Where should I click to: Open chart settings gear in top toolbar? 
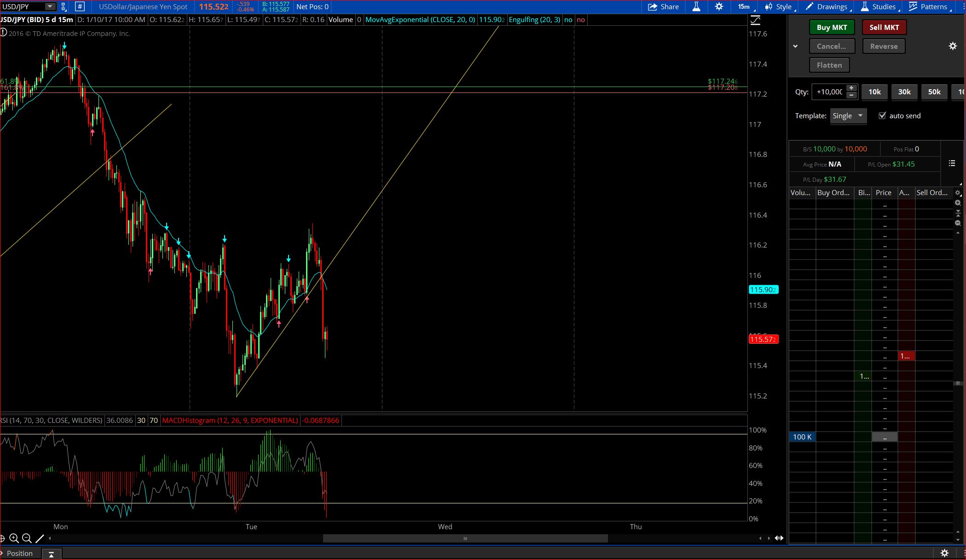719,6
